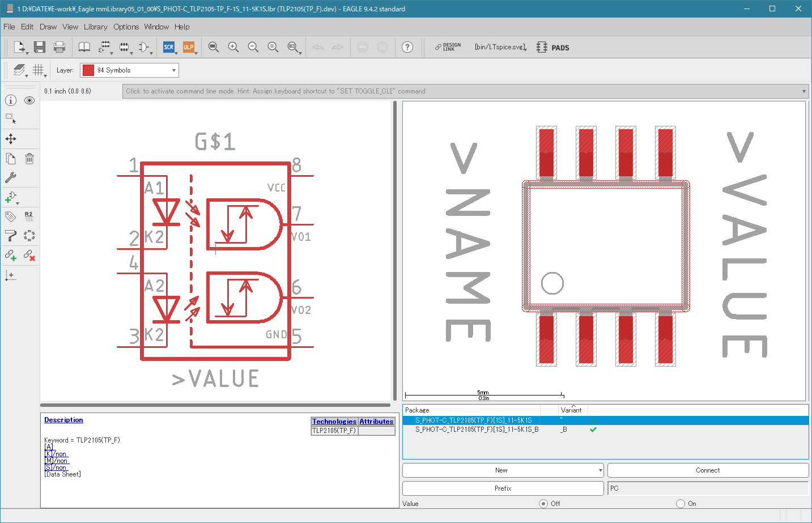Select the Off radio button for Value

click(x=543, y=504)
